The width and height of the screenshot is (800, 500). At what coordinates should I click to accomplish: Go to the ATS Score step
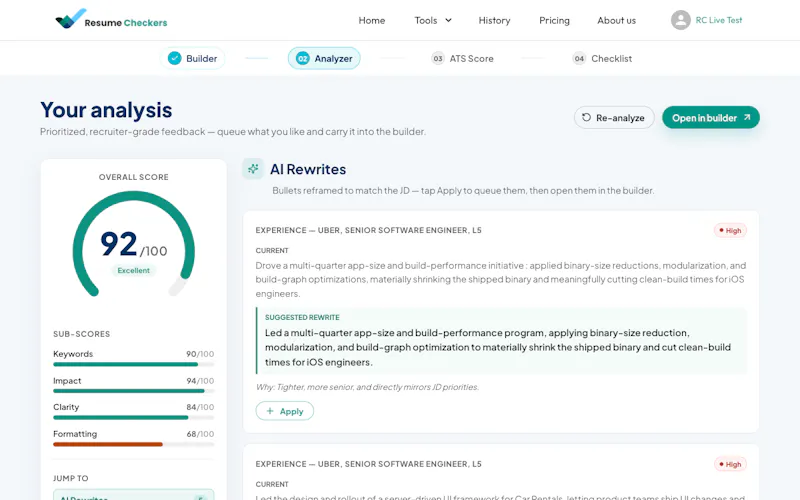pyautogui.click(x=463, y=58)
